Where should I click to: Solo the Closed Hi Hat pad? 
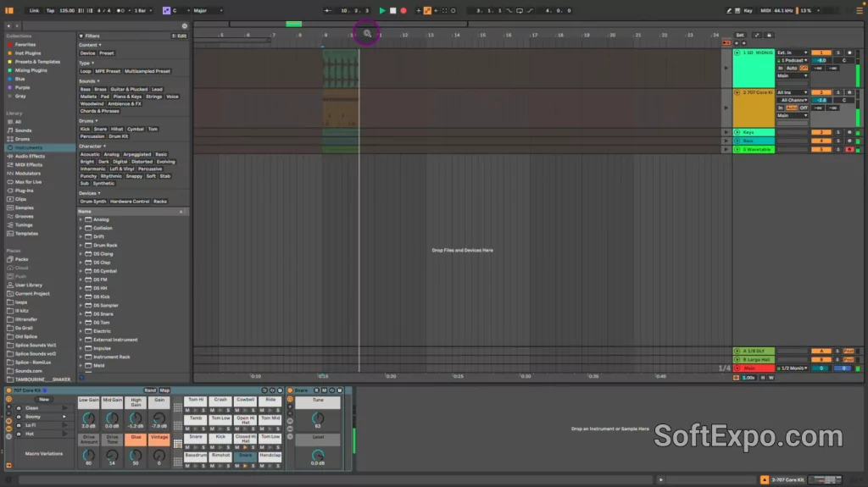pos(253,447)
